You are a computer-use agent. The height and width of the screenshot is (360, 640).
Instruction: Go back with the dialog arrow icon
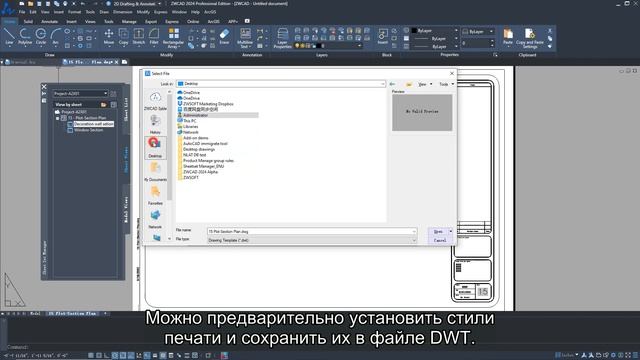click(392, 84)
